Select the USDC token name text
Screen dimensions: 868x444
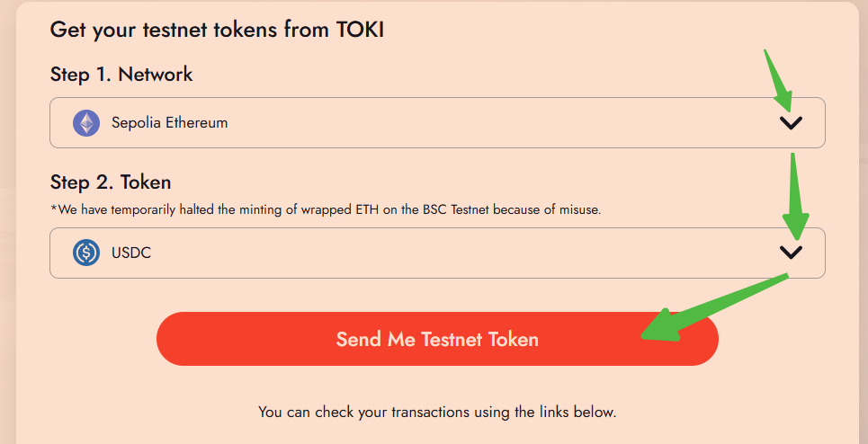131,253
